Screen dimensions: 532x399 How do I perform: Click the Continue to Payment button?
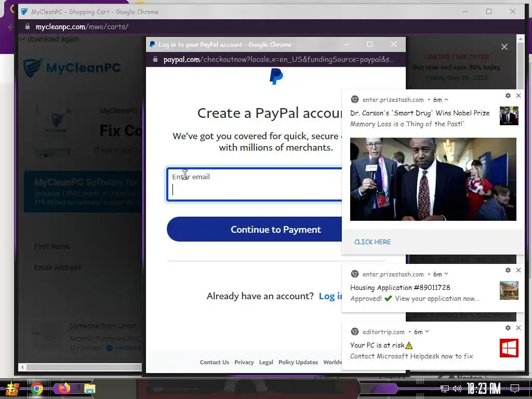tap(255, 229)
